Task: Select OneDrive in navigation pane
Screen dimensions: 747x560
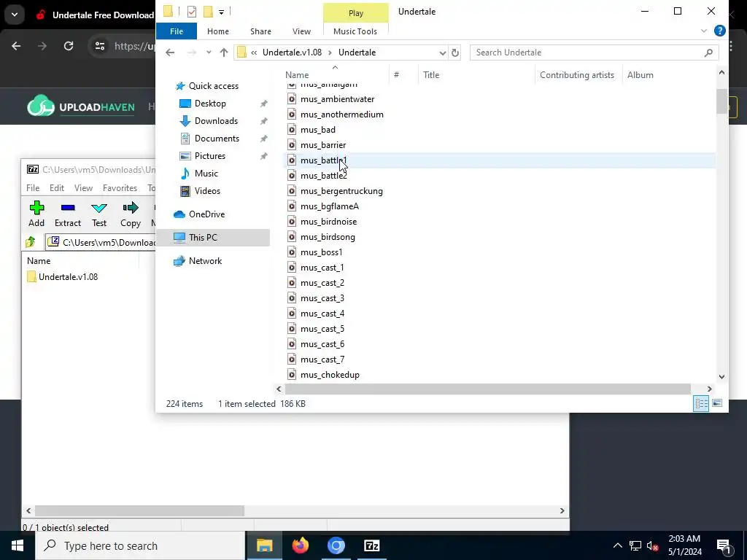Action: pyautogui.click(x=206, y=214)
